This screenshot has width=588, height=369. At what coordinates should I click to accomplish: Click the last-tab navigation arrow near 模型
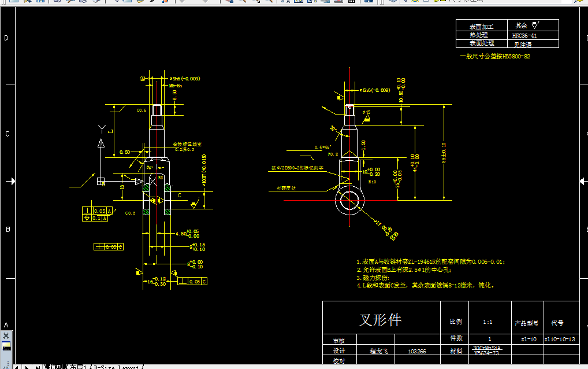click(38, 366)
